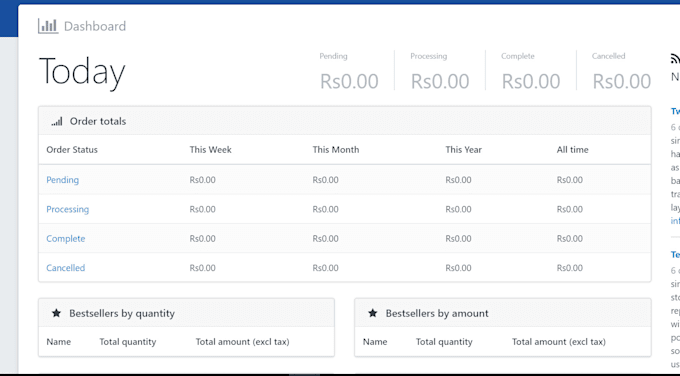Click the Cancelled row This Week value
680x376 pixels.
(203, 268)
